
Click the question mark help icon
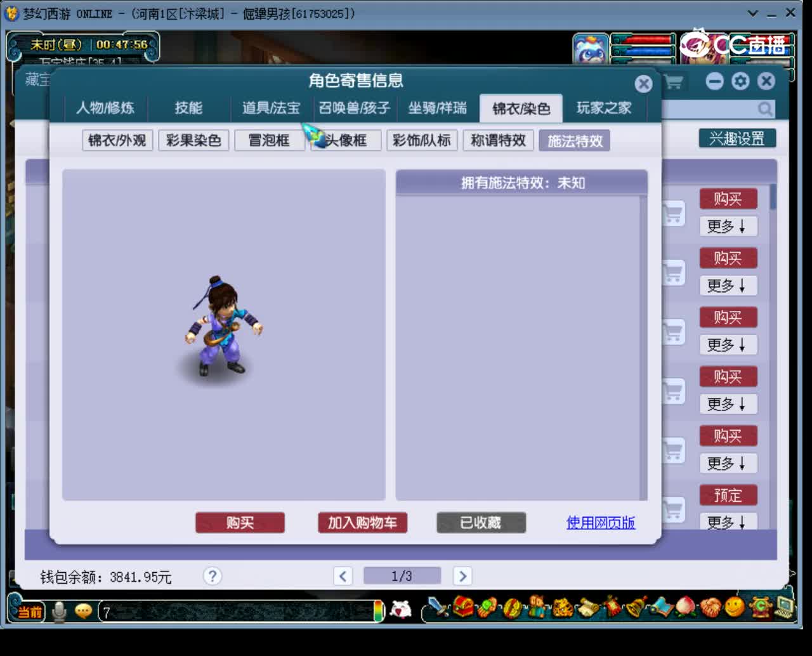coord(212,576)
